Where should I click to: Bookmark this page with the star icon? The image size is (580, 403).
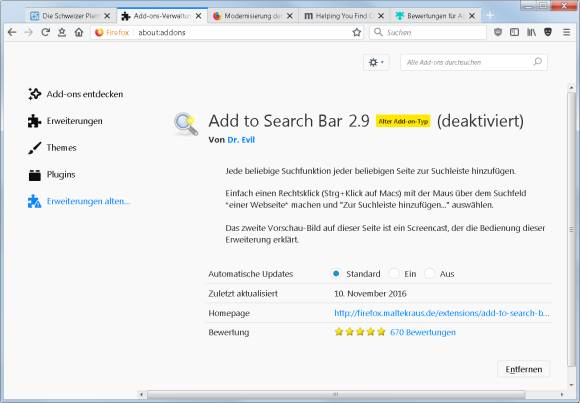click(357, 33)
